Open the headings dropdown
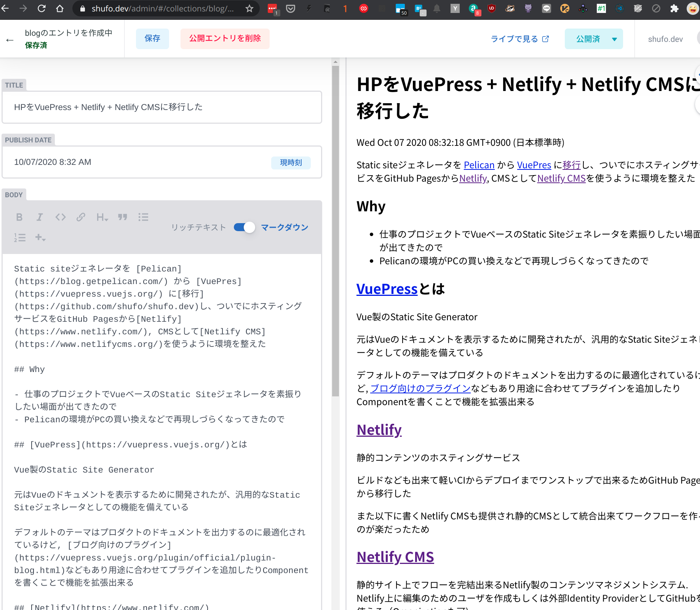Image resolution: width=700 pixels, height=610 pixels. click(x=102, y=217)
